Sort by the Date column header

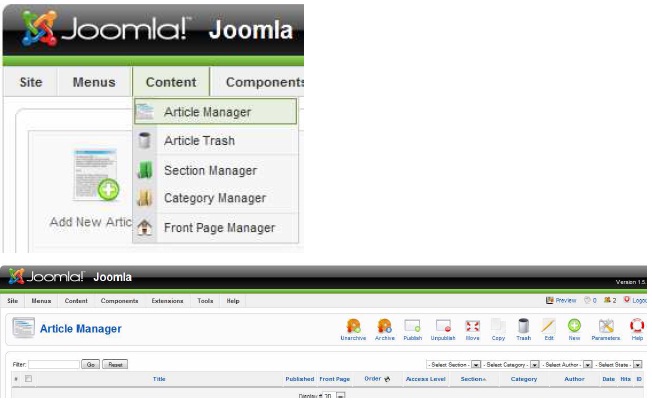click(x=608, y=379)
